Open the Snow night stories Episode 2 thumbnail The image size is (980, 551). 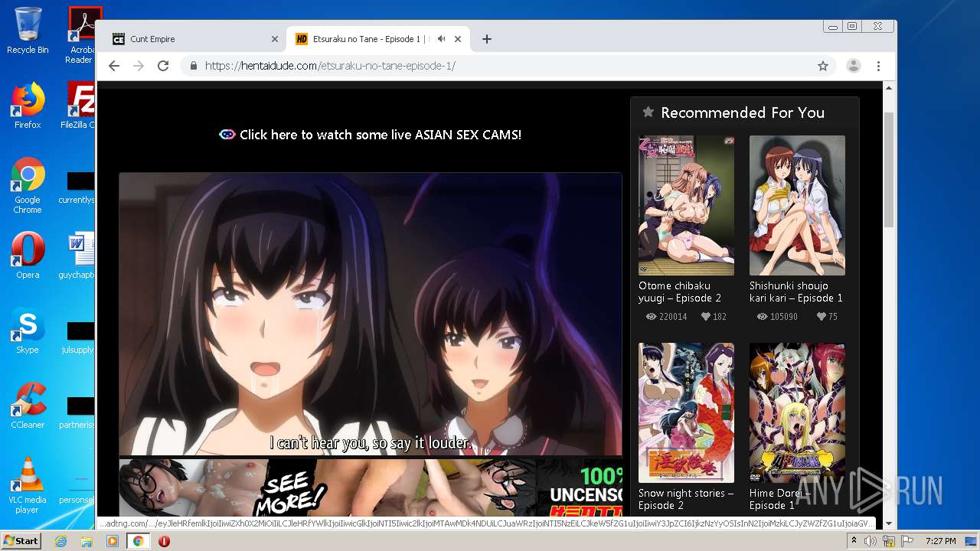[x=686, y=412]
